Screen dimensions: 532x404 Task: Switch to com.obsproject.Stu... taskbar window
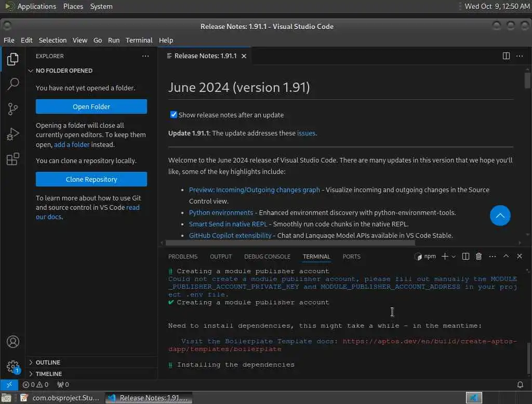60,398
